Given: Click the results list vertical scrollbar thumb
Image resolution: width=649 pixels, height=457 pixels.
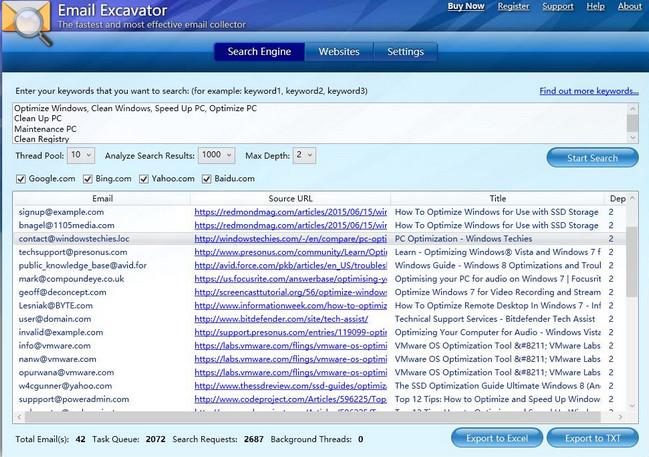Looking at the screenshot, I should point(632,262).
